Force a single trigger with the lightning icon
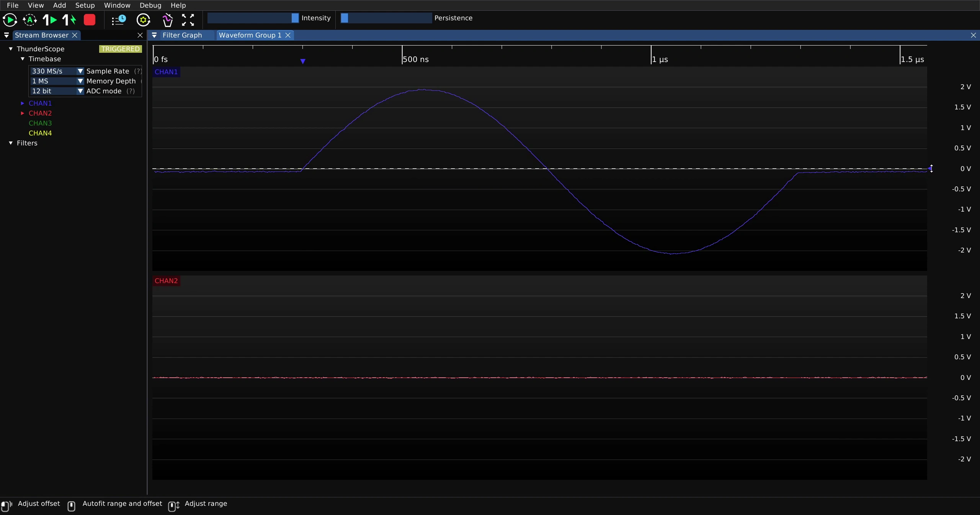980x515 pixels. [69, 20]
